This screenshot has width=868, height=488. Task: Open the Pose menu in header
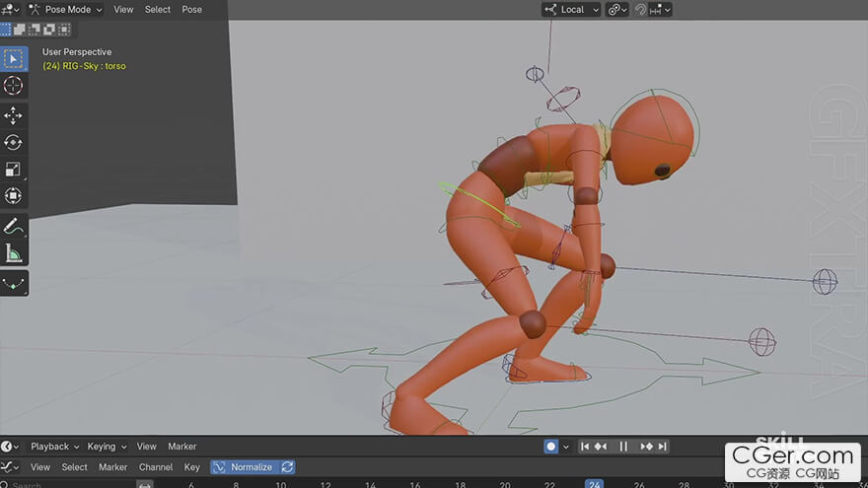pyautogui.click(x=192, y=10)
